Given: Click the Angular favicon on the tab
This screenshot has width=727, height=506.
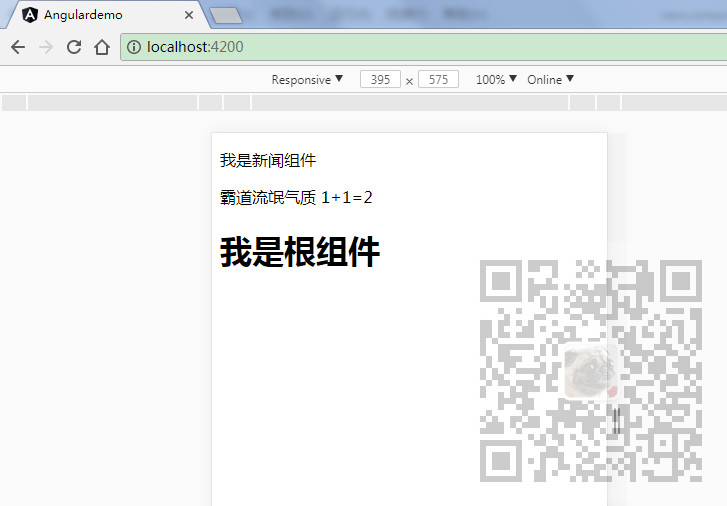Looking at the screenshot, I should (30, 15).
